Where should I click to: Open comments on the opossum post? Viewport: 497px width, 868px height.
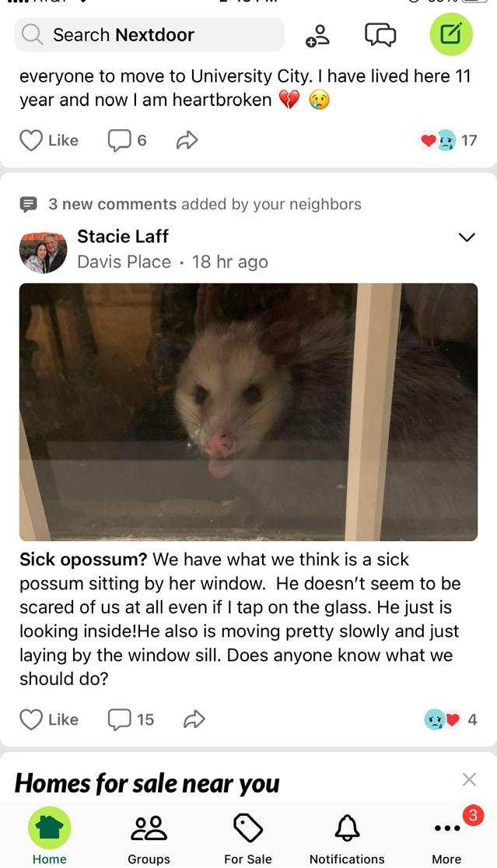(131, 719)
